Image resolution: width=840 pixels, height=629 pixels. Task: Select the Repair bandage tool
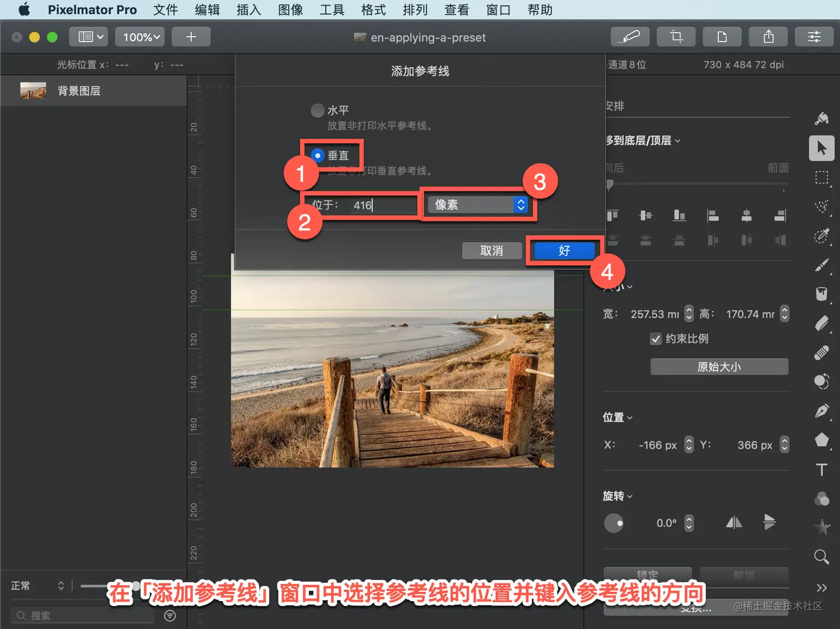pyautogui.click(x=822, y=353)
